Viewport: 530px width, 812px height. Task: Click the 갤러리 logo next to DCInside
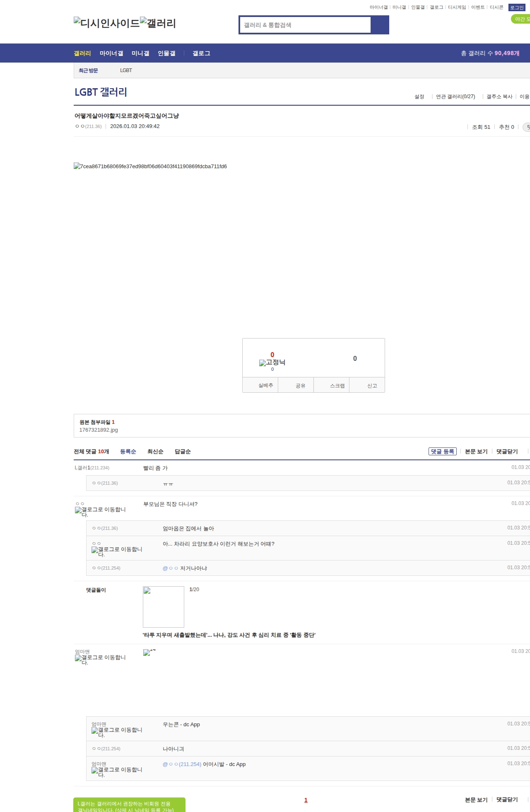click(158, 23)
